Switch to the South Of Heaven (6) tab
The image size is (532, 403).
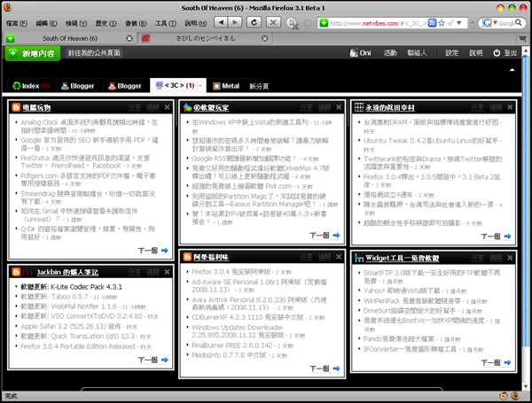pyautogui.click(x=70, y=38)
